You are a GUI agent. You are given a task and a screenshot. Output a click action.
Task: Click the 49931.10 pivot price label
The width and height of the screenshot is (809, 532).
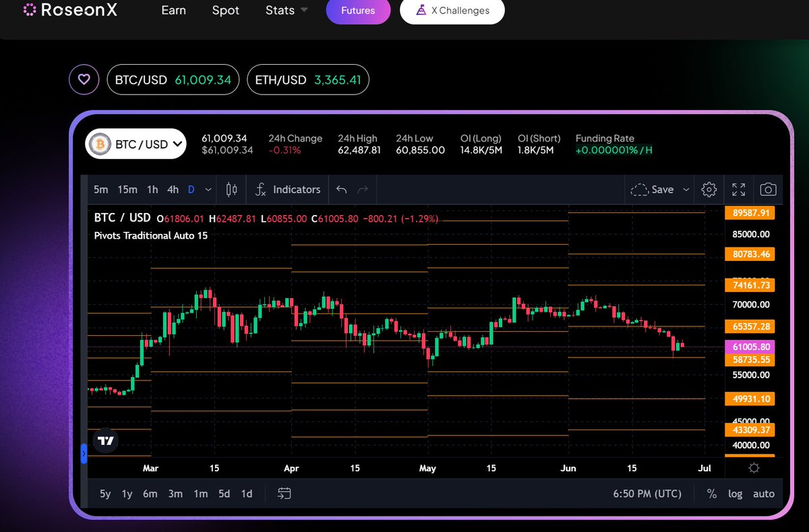tap(750, 399)
